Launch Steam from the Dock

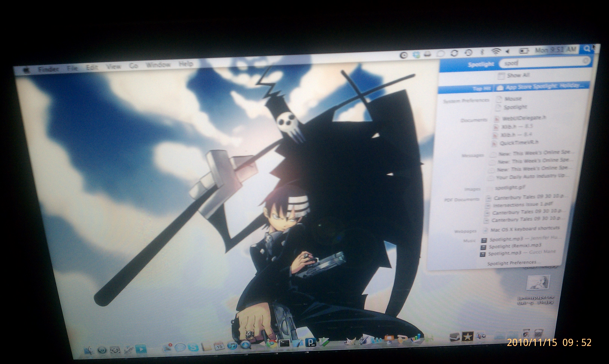(455, 337)
